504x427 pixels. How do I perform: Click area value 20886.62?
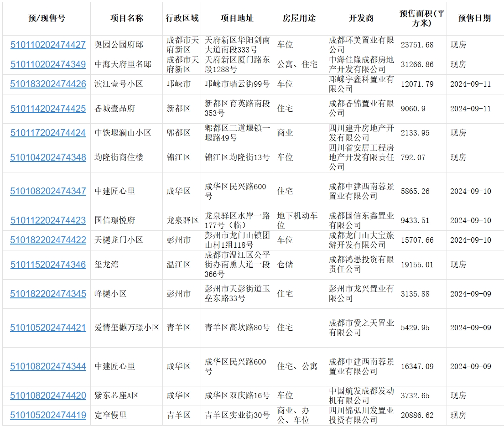(417, 416)
